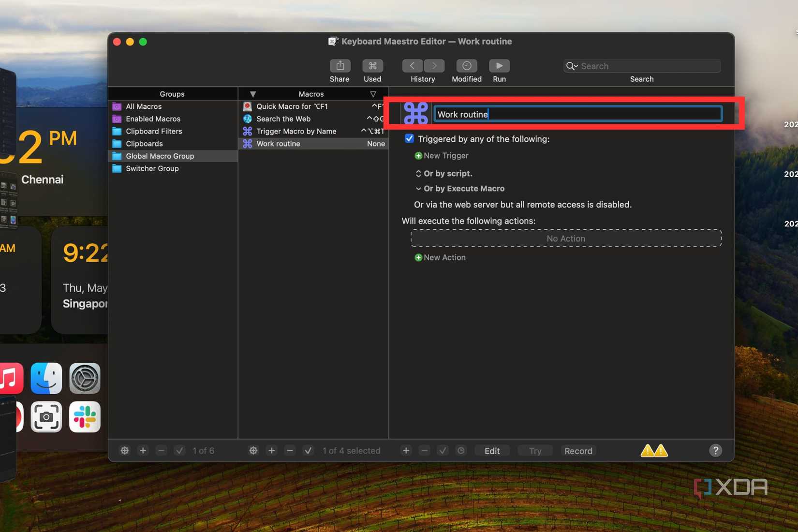The width and height of the screenshot is (798, 532).
Task: Add a new group with plus icon
Action: [143, 450]
